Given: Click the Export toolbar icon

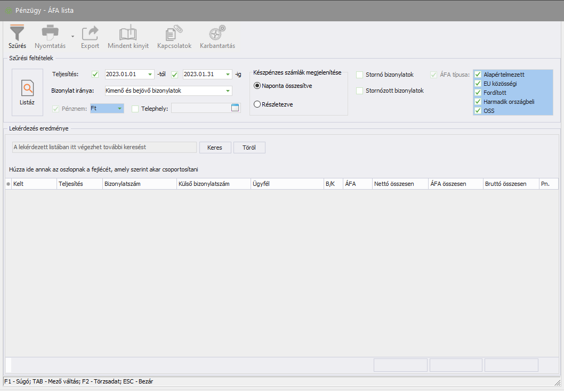Looking at the screenshot, I should [x=90, y=33].
